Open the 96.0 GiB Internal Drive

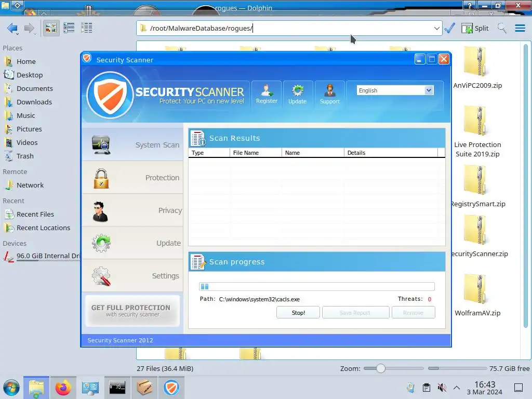[42, 256]
